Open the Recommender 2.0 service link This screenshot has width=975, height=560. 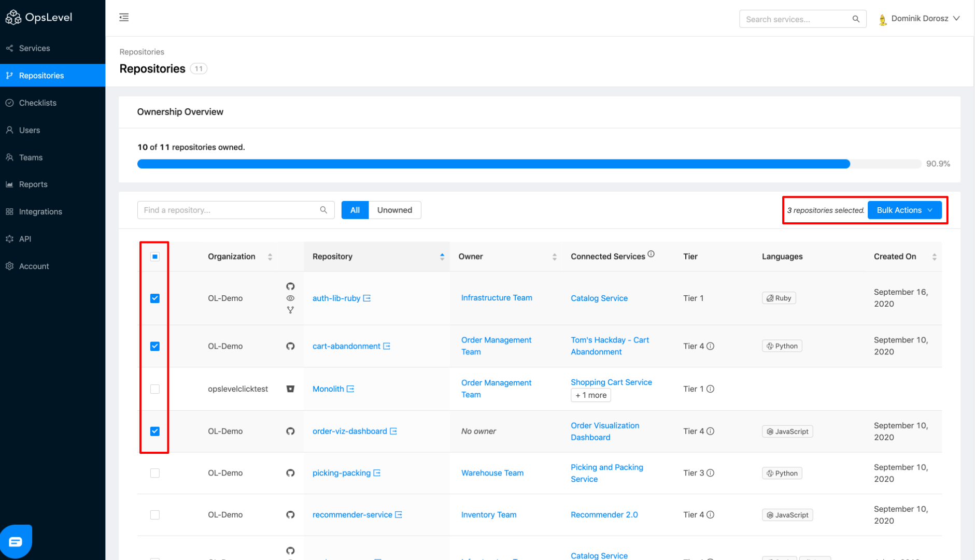coord(604,515)
